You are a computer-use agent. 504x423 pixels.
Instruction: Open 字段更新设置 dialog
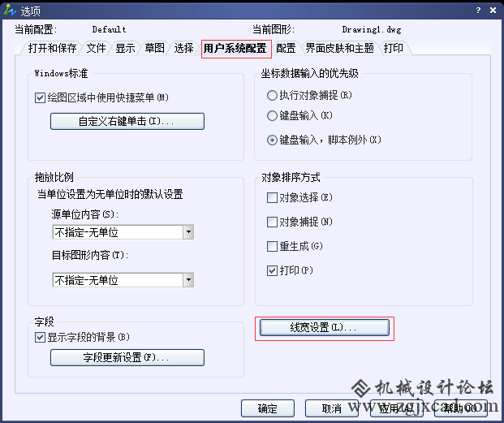pos(127,358)
